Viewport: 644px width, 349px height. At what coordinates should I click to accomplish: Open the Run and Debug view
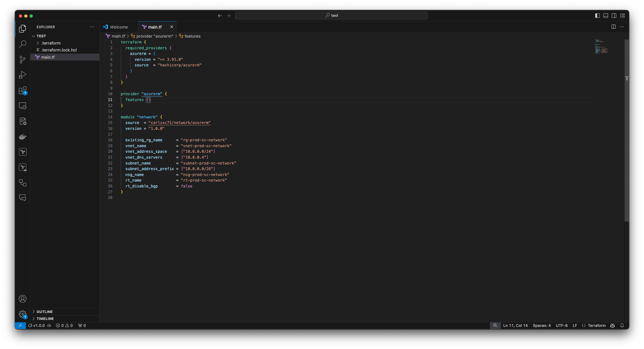[23, 75]
